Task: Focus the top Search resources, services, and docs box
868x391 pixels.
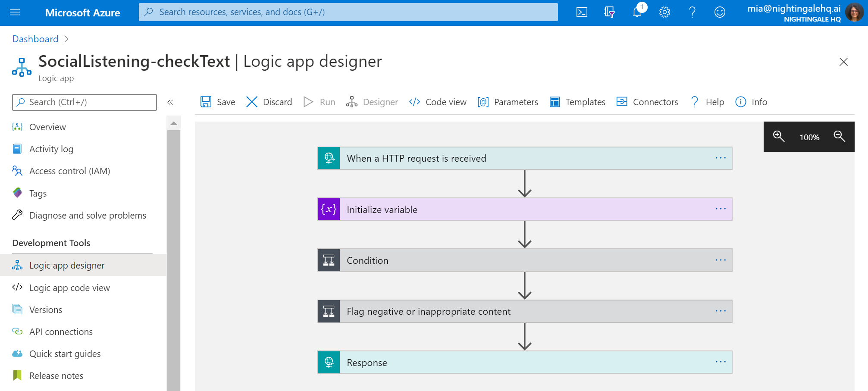Action: pyautogui.click(x=348, y=12)
